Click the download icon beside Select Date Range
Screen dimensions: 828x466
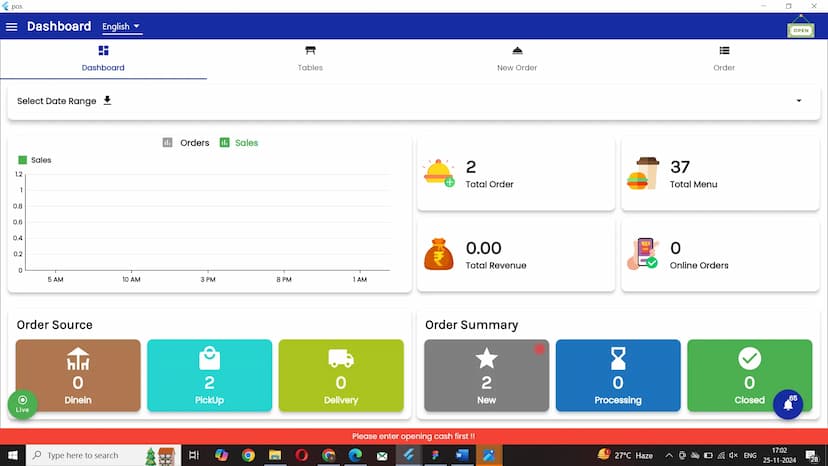coord(107,100)
